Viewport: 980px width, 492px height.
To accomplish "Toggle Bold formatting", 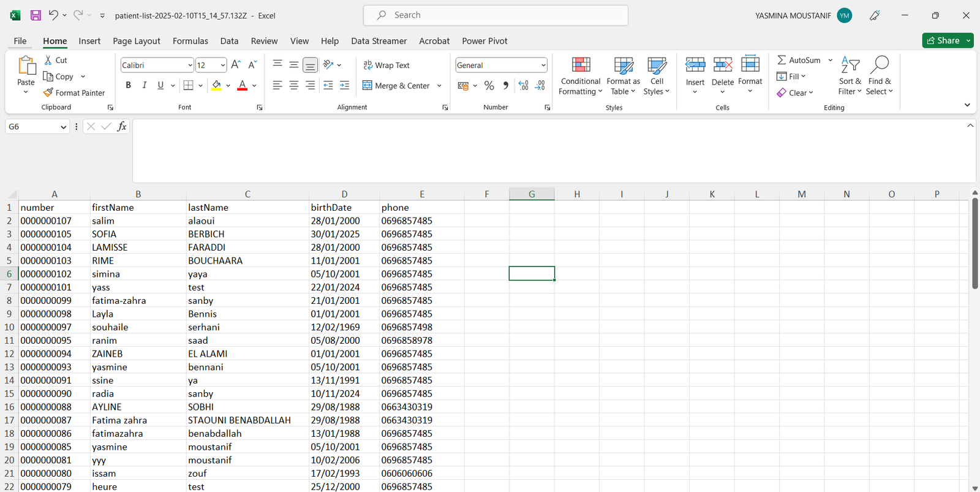I will point(128,85).
